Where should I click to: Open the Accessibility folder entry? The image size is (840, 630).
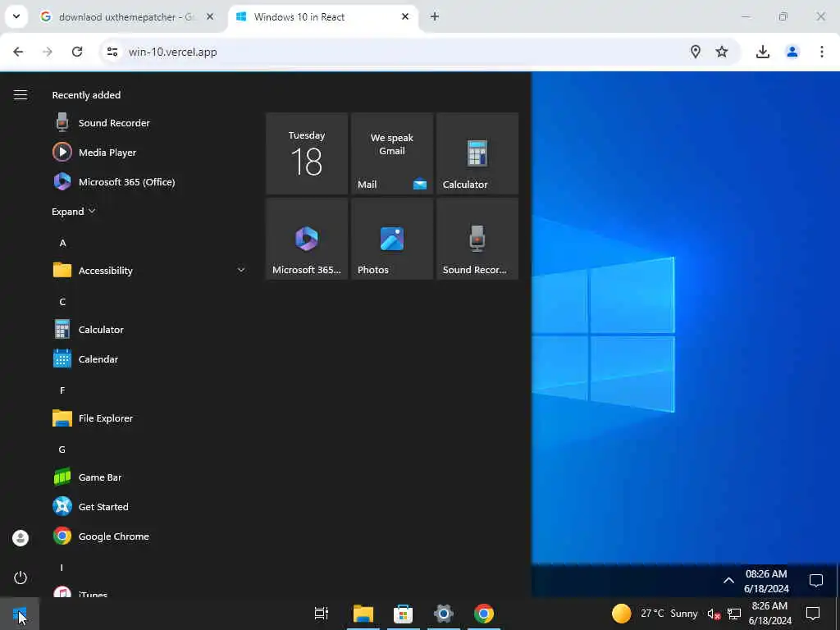(150, 270)
